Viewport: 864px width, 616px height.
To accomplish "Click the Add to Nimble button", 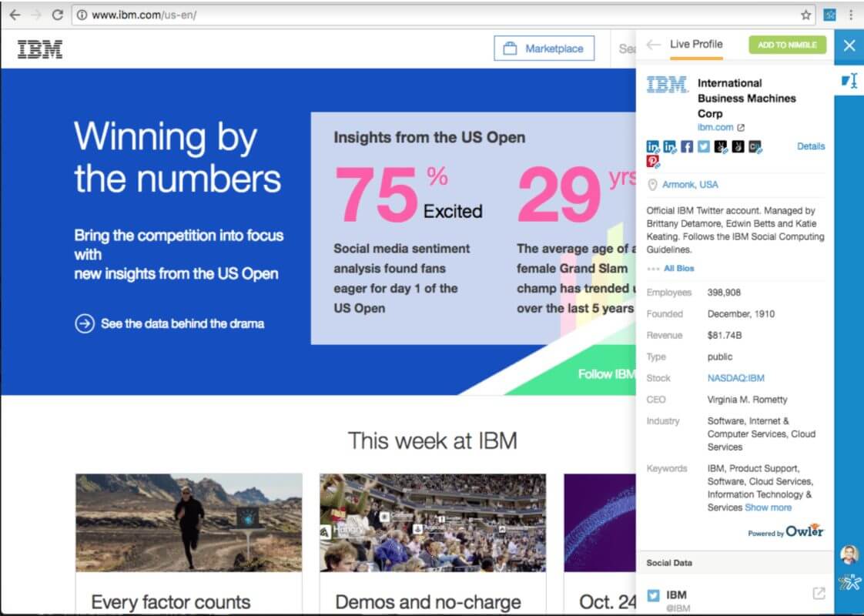I will (787, 45).
